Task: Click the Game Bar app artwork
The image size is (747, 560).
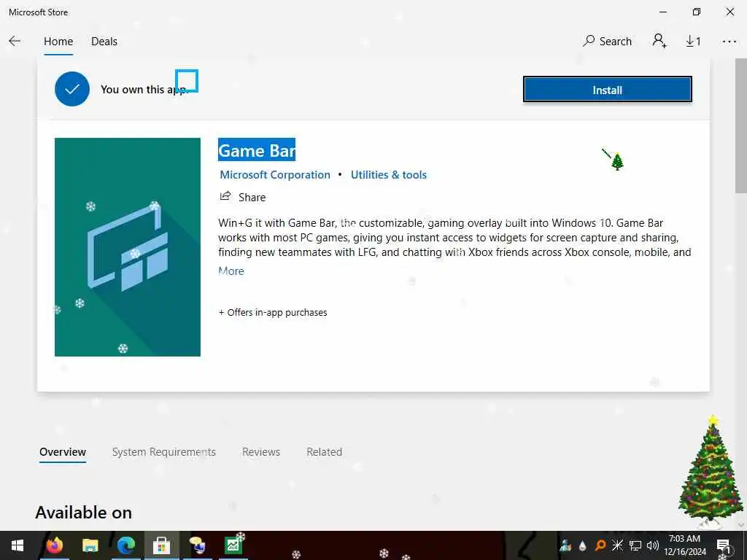Action: click(x=128, y=246)
